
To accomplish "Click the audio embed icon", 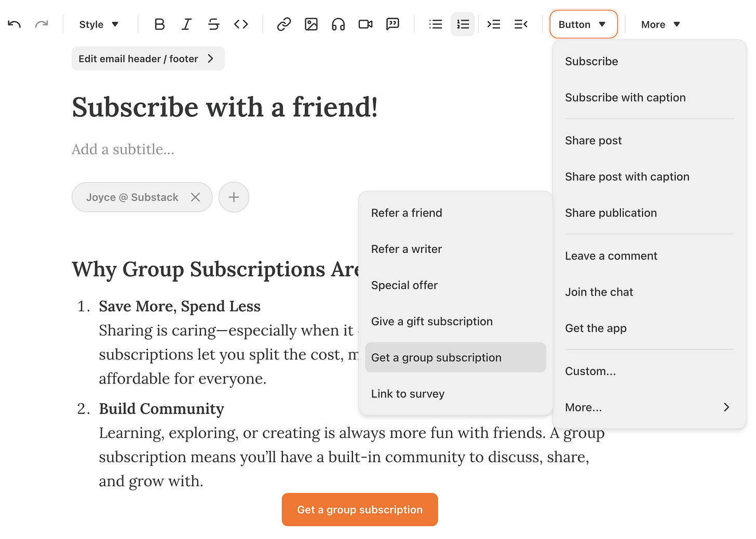I will pyautogui.click(x=338, y=24).
